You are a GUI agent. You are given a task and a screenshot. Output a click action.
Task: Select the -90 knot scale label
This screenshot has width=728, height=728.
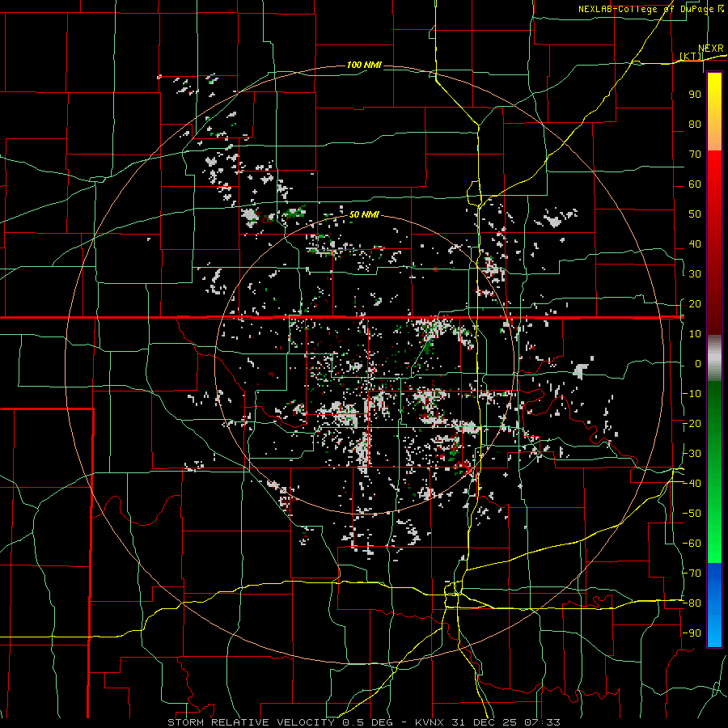point(692,633)
